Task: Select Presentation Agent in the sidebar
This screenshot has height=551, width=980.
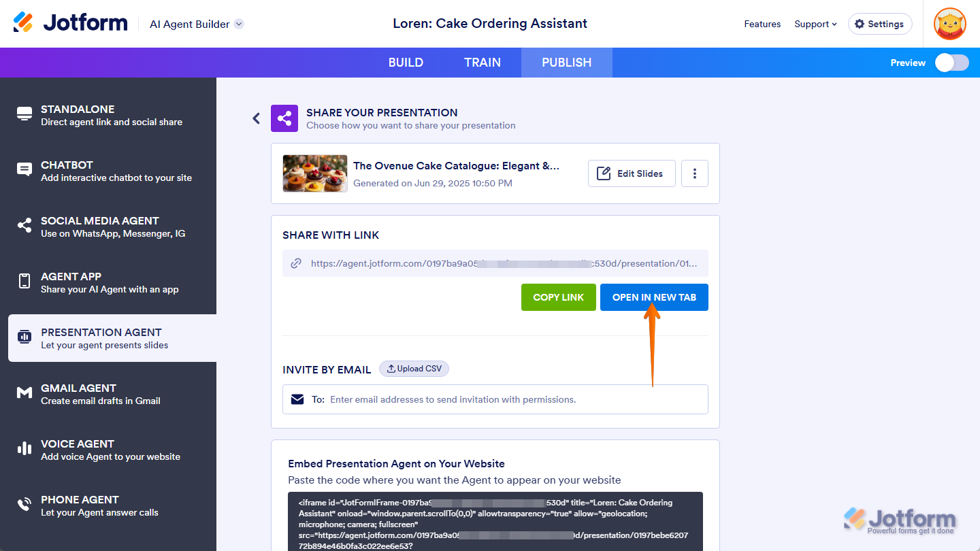Action: point(112,338)
